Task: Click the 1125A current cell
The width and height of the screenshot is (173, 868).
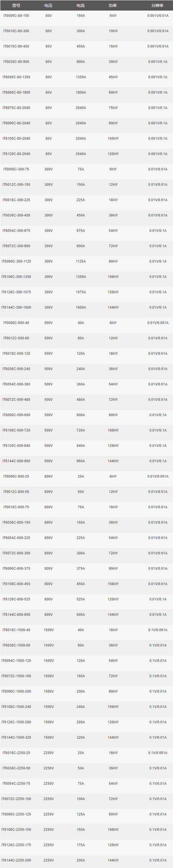Action: click(x=81, y=261)
